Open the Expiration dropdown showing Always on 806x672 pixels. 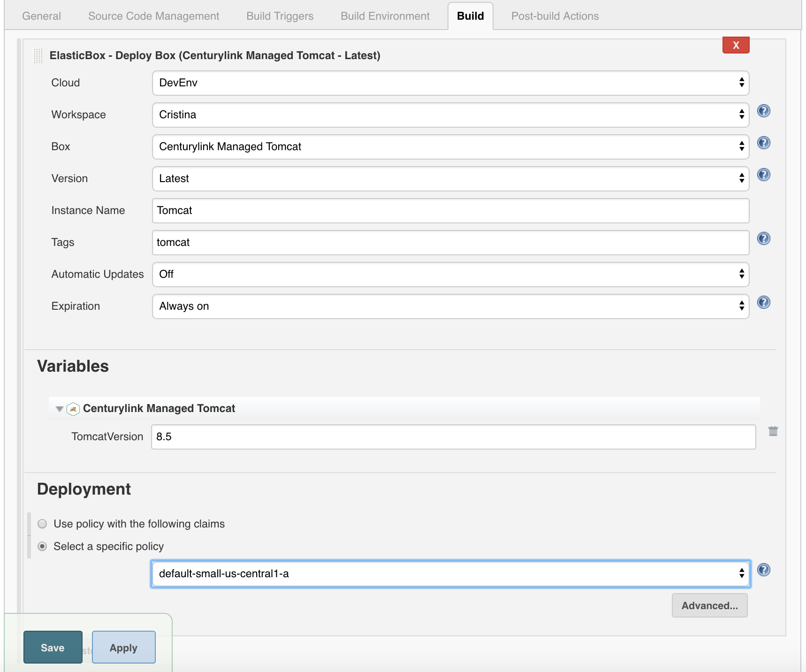pos(450,306)
